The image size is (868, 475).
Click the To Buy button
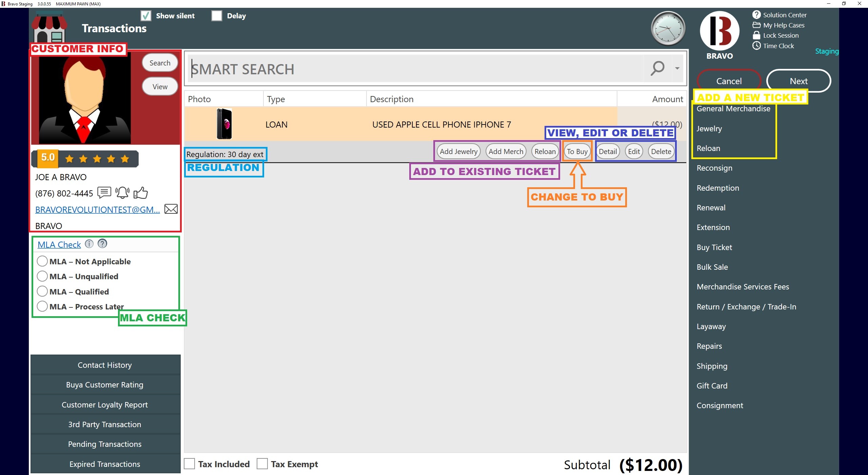(x=577, y=151)
